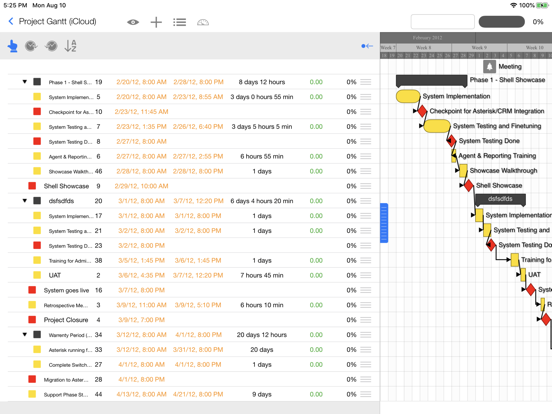Click the A-Z sort icon

70,46
